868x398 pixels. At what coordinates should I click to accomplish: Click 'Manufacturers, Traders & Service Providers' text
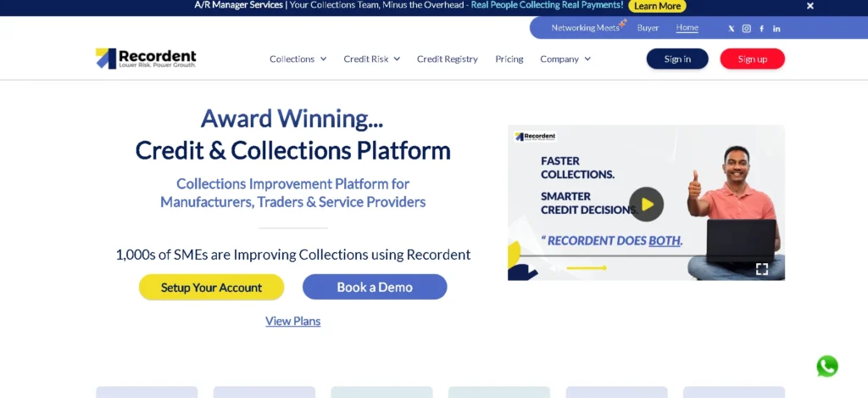pos(292,202)
